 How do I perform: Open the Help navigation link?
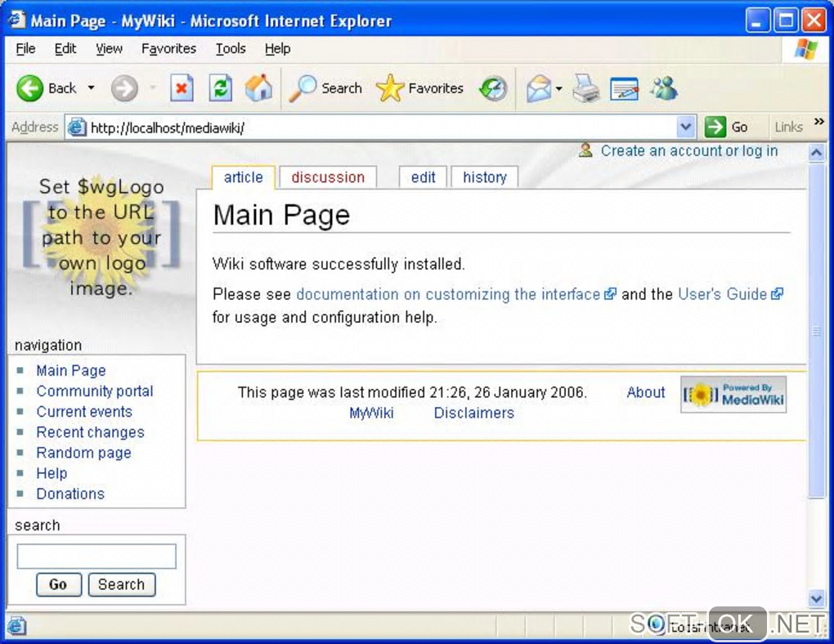(52, 473)
